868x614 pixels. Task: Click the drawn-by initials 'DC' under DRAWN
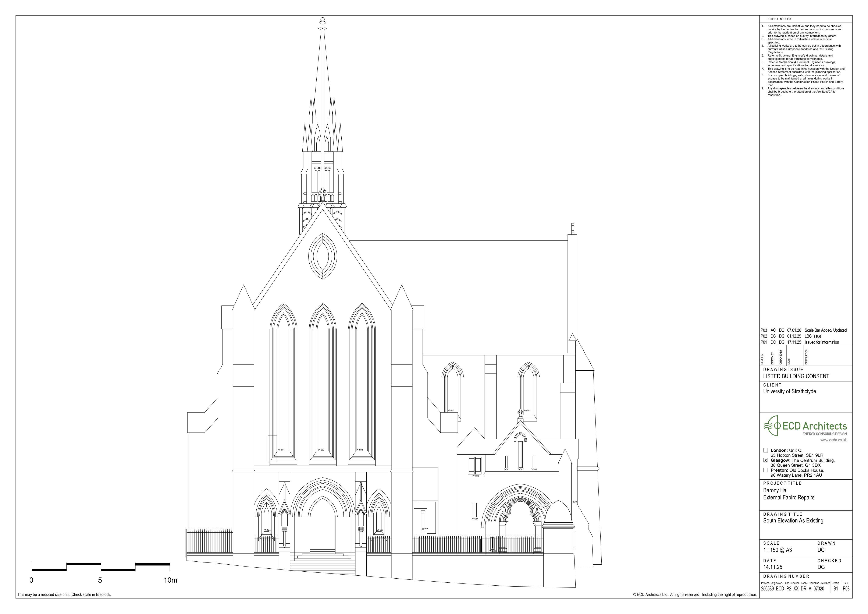[821, 550]
